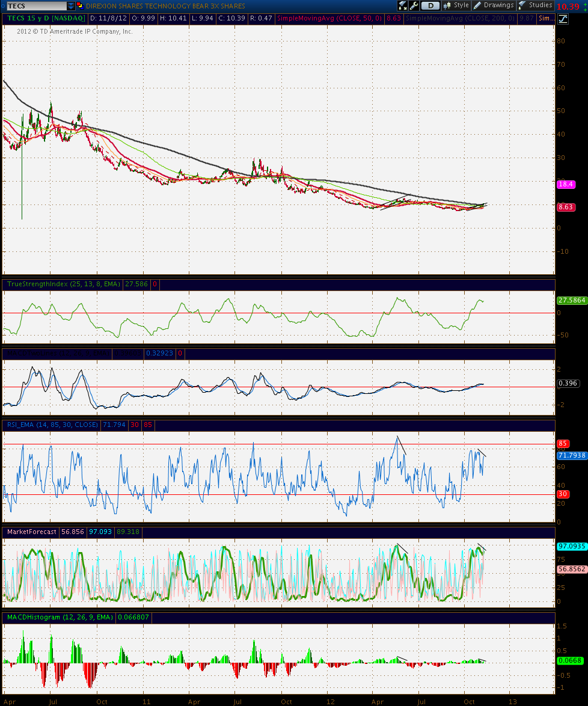
Task: Click the curve icon at right of study header
Action: [563, 19]
